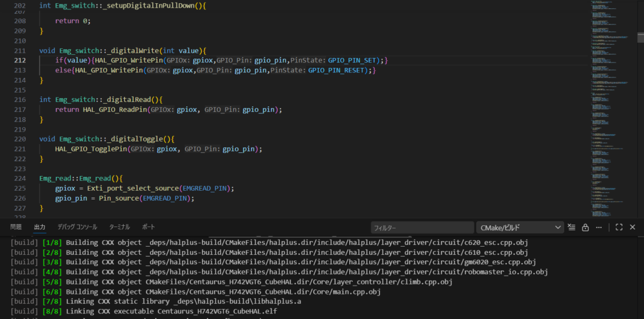Open the ポート tab
Viewport: 644px width, 319px height.
[x=148, y=227]
